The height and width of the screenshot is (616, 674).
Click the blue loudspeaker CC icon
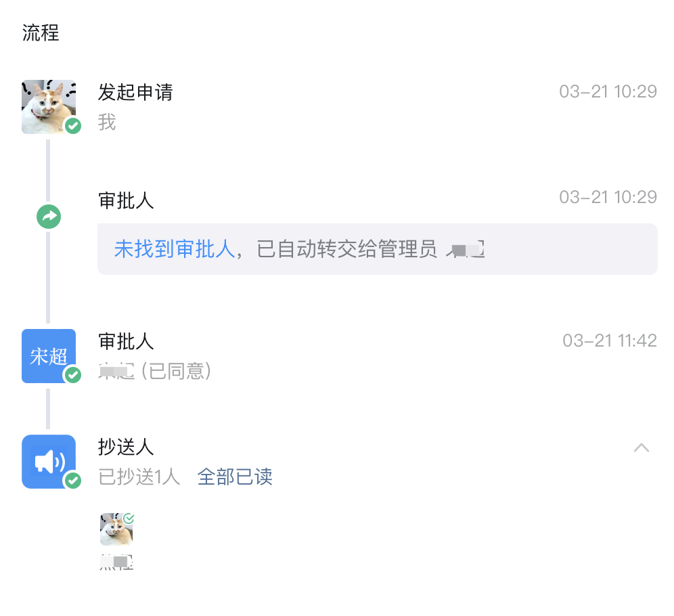49,462
